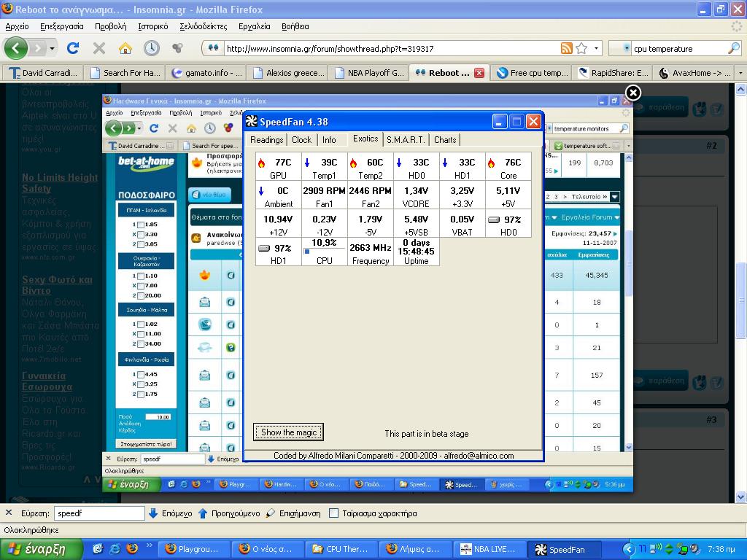
Task: Focus the main find bar field containing speedf
Action: point(99,513)
